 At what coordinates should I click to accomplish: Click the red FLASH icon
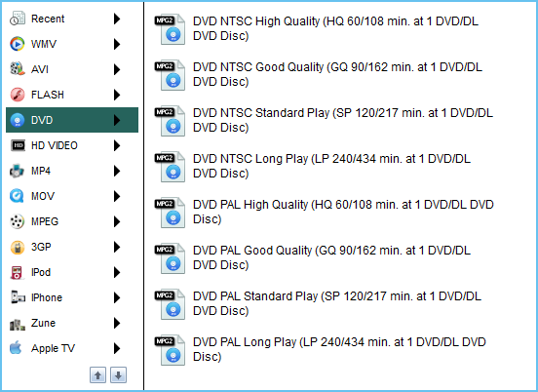tap(18, 95)
